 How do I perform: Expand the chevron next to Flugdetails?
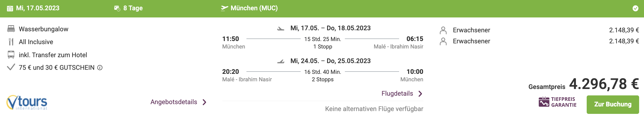(420, 94)
